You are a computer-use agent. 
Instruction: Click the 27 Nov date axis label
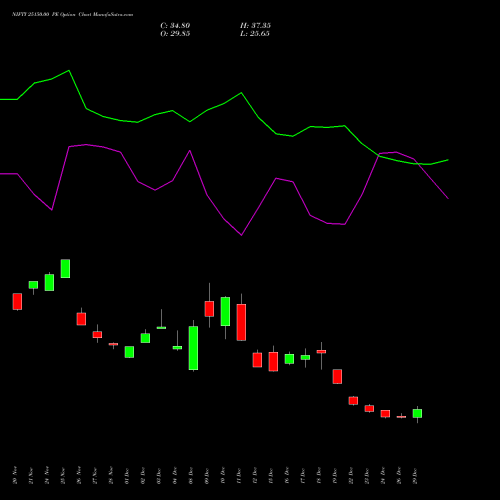pyautogui.click(x=95, y=475)
